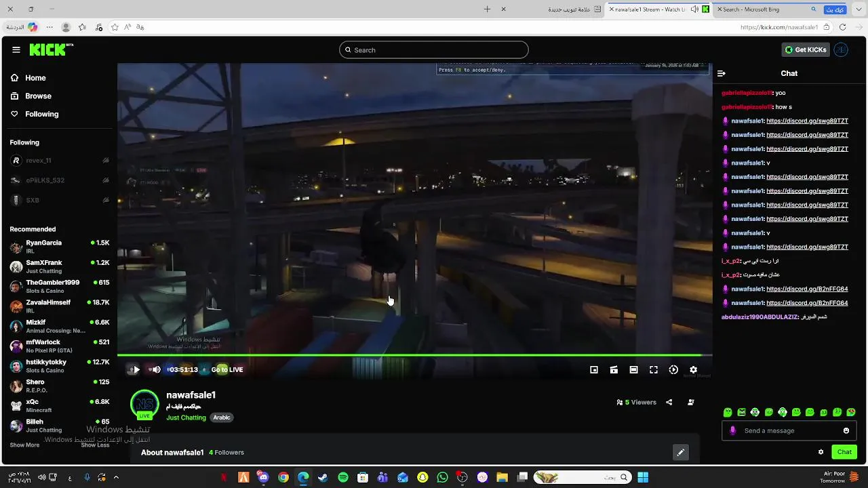Open Windows Start menu
The image size is (868, 488).
[642, 477]
